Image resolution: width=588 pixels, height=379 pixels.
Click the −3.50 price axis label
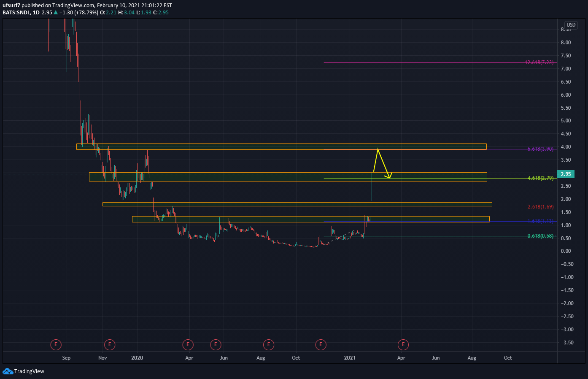pos(567,343)
